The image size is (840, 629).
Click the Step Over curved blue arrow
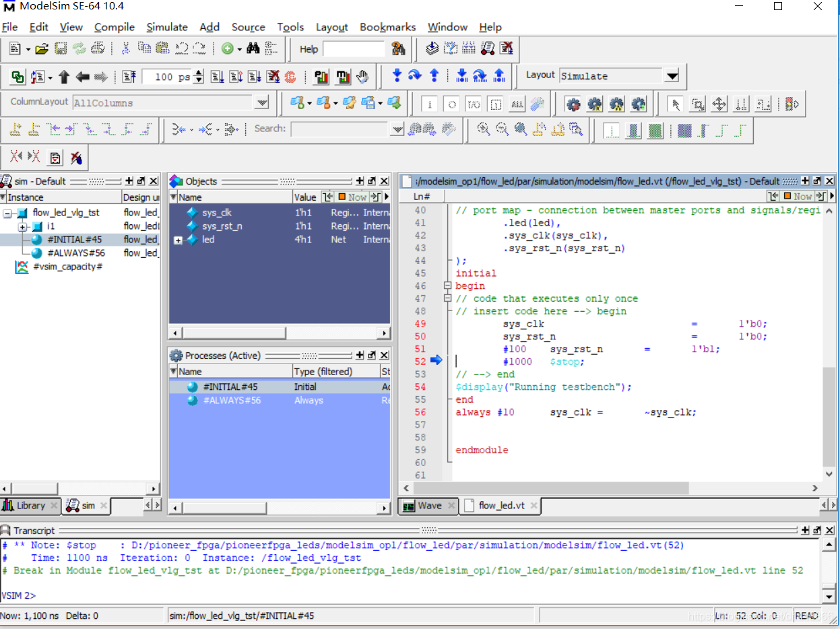[415, 75]
